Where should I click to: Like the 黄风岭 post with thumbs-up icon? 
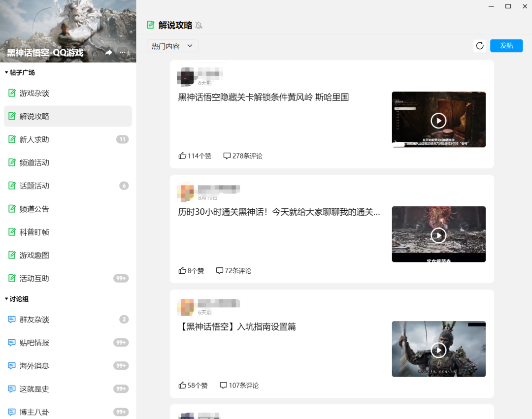pos(182,156)
